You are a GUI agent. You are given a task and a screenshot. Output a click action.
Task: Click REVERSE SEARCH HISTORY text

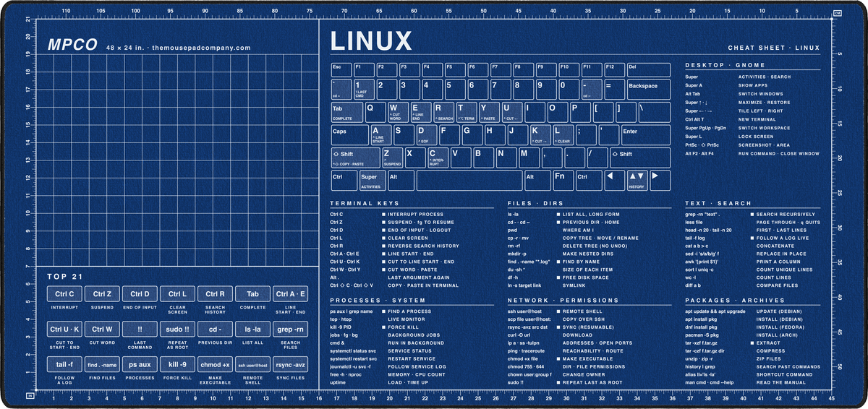423,246
